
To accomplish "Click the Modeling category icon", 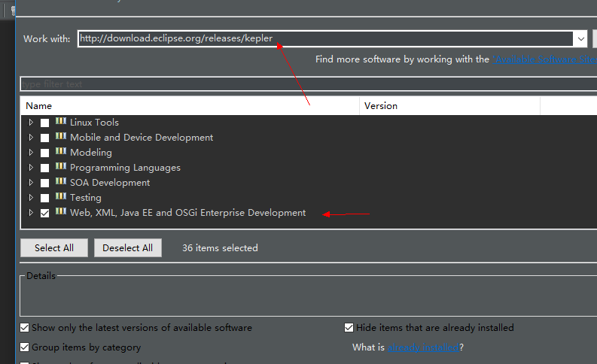I will pyautogui.click(x=61, y=151).
